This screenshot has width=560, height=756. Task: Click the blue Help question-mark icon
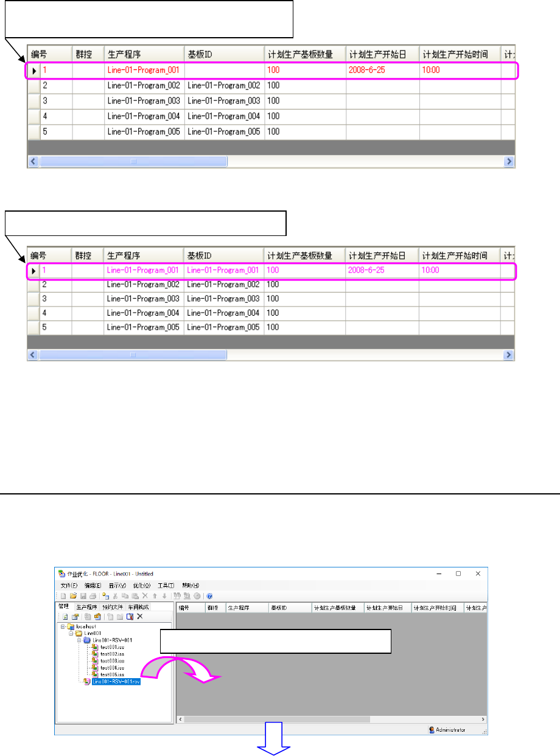pyautogui.click(x=209, y=596)
